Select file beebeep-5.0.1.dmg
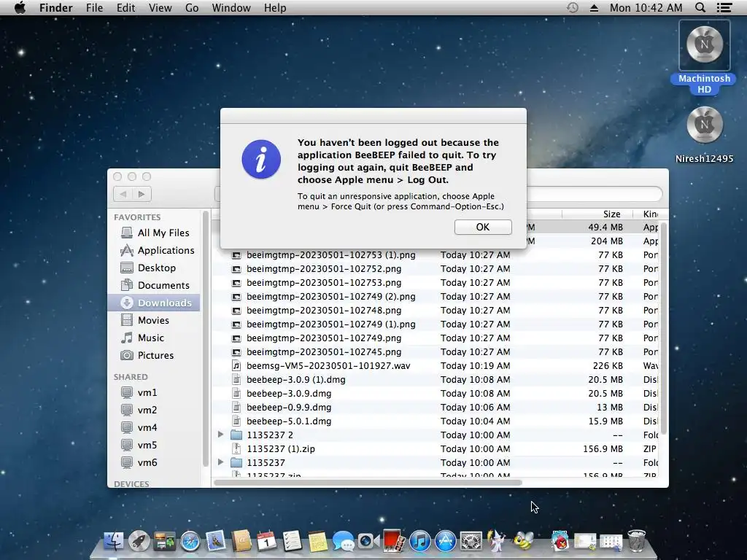Image resolution: width=747 pixels, height=560 pixels. click(x=435, y=421)
